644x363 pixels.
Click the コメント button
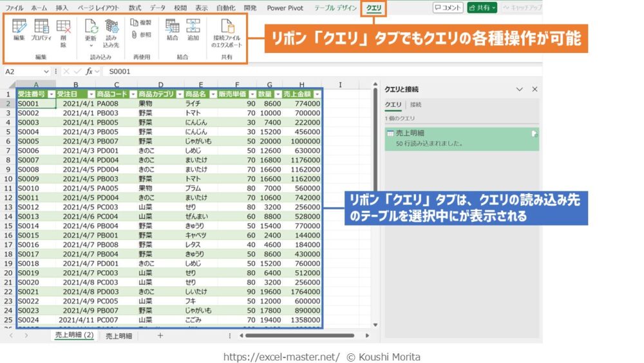coord(448,8)
